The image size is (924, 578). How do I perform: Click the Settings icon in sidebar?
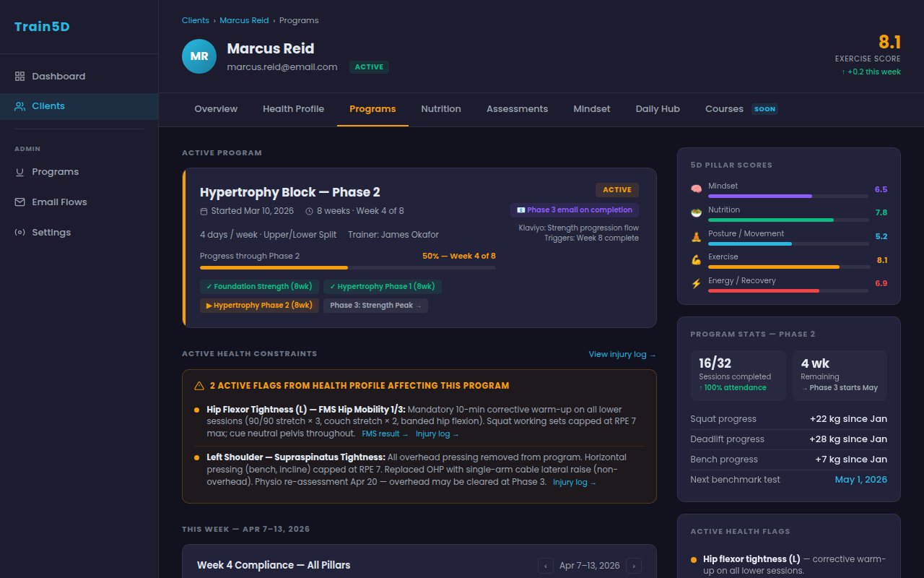click(x=20, y=233)
